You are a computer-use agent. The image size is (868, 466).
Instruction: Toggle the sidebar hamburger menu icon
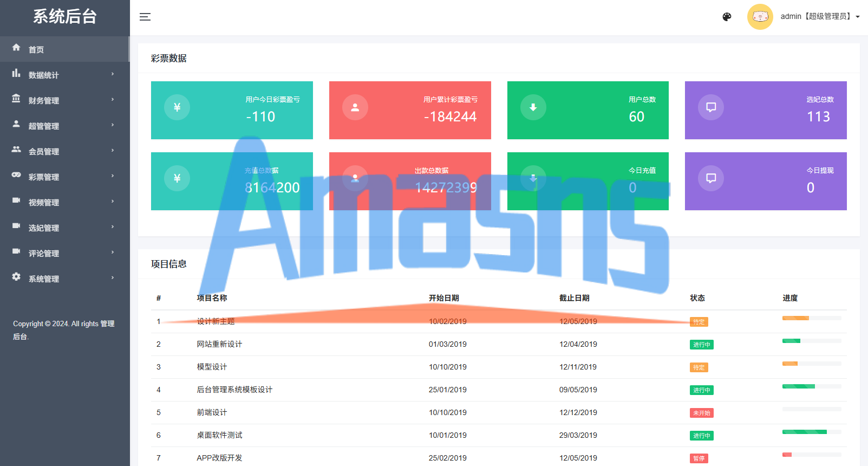145,17
